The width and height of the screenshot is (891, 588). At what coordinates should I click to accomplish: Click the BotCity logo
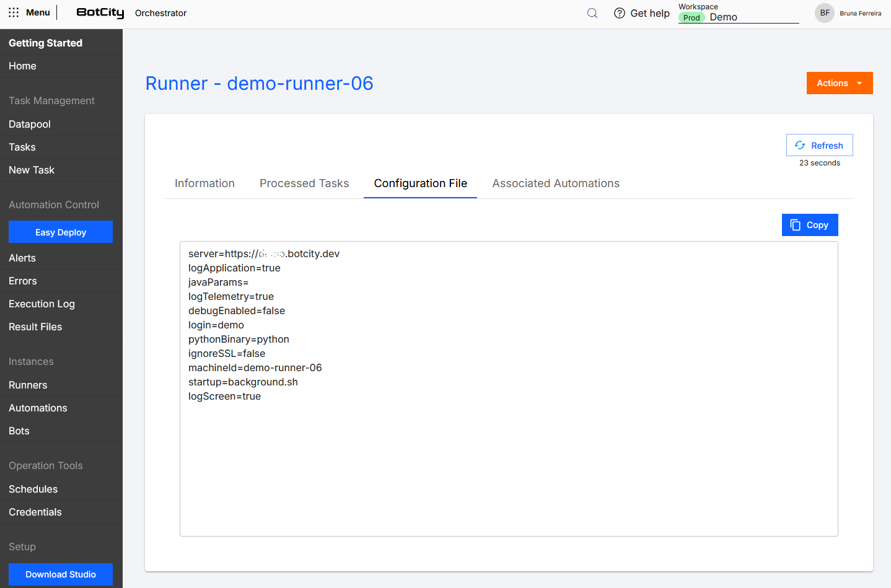click(100, 13)
